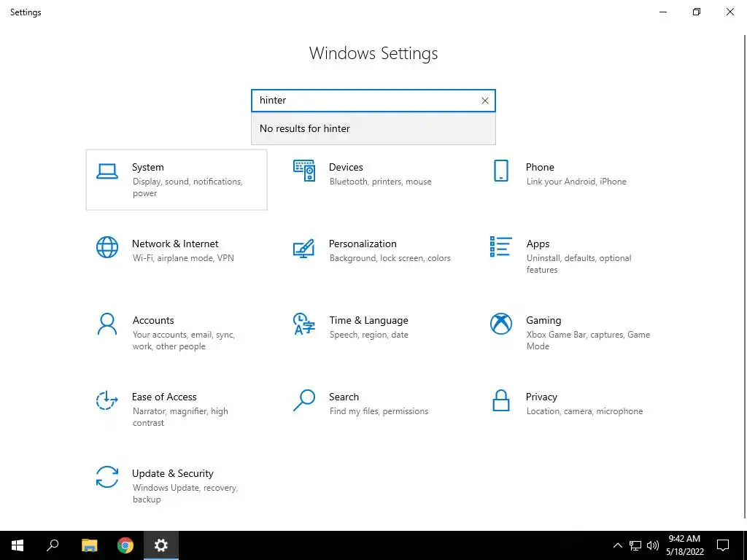
Task: Select the Privacy heading text
Action: (x=541, y=397)
